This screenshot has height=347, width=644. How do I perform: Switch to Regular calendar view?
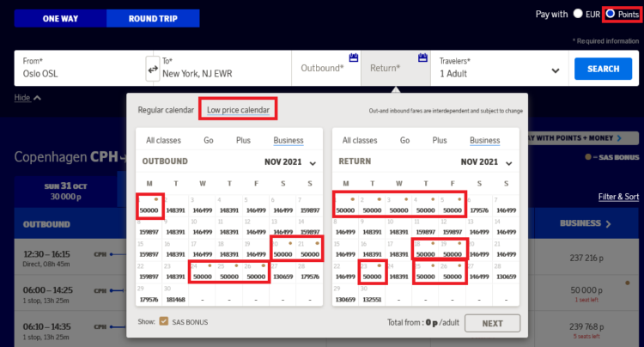pos(166,110)
